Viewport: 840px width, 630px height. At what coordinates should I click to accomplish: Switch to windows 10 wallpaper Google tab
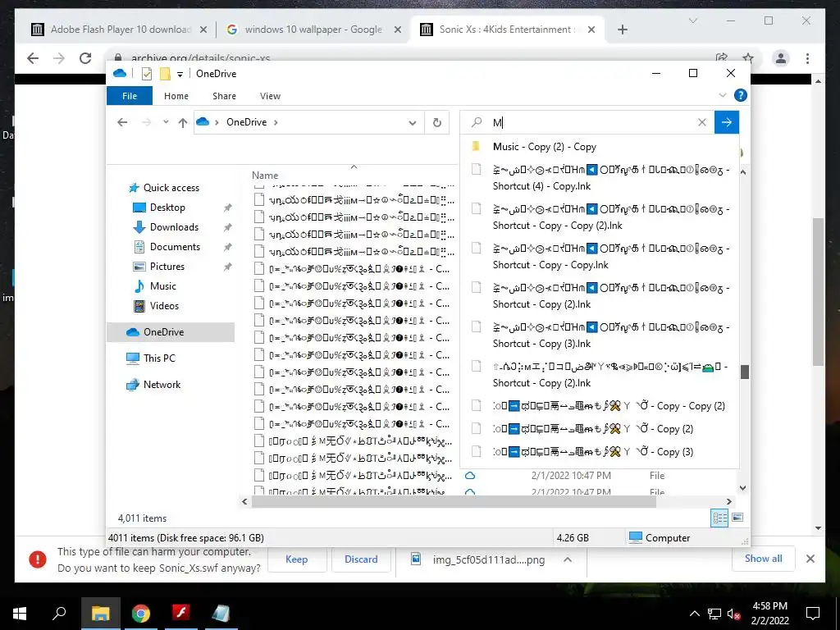pos(313,30)
